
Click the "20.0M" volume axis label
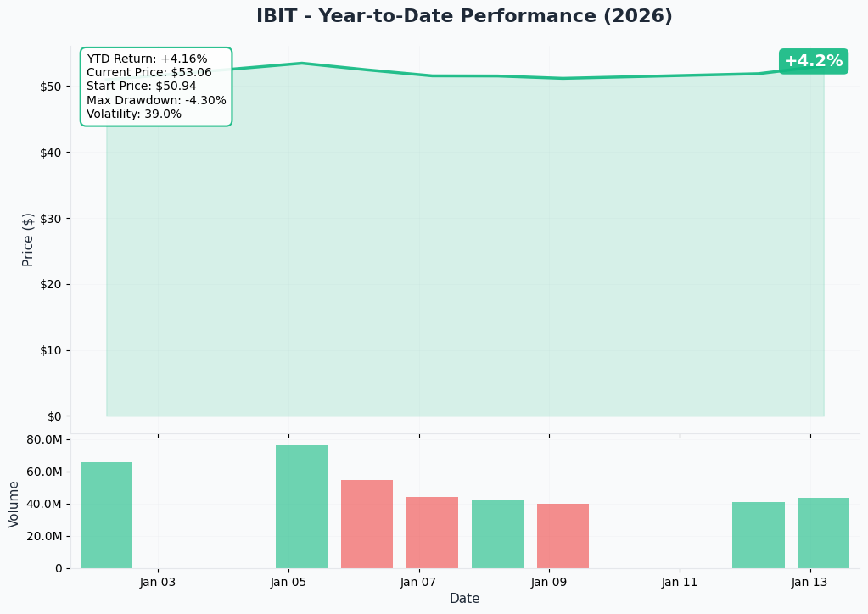[x=44, y=536]
